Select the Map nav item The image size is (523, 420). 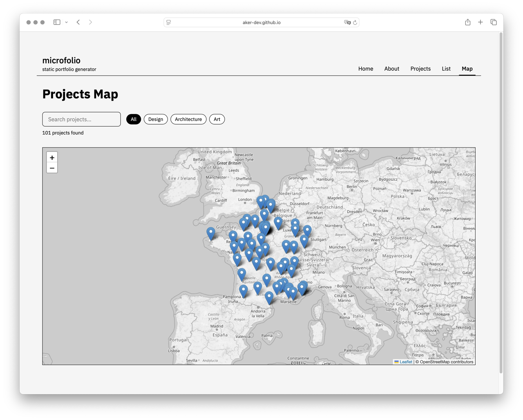(x=467, y=69)
